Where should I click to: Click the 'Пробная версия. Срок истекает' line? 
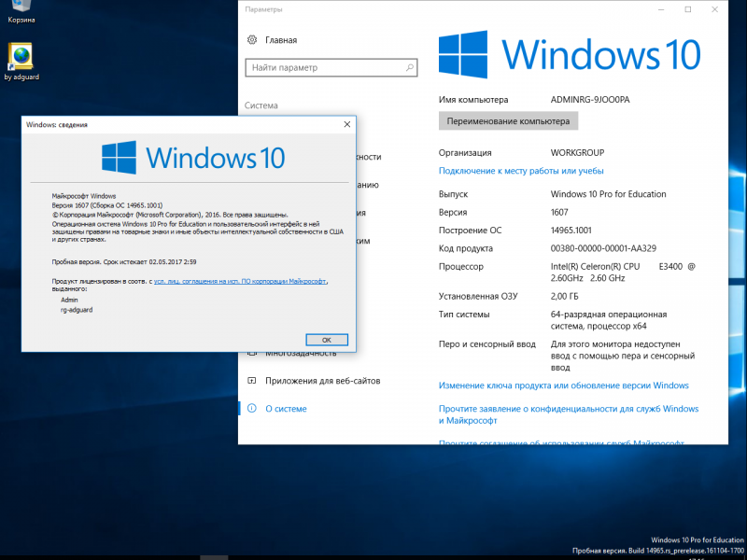click(124, 262)
